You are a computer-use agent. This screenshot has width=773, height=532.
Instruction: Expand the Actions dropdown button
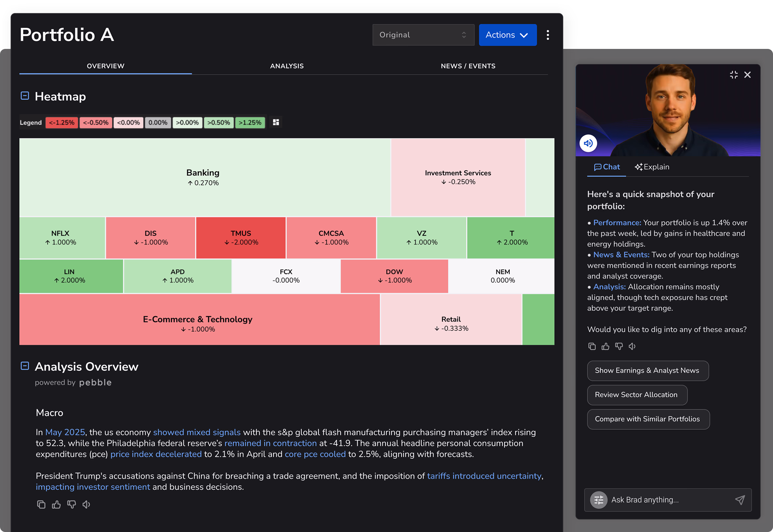click(x=508, y=35)
